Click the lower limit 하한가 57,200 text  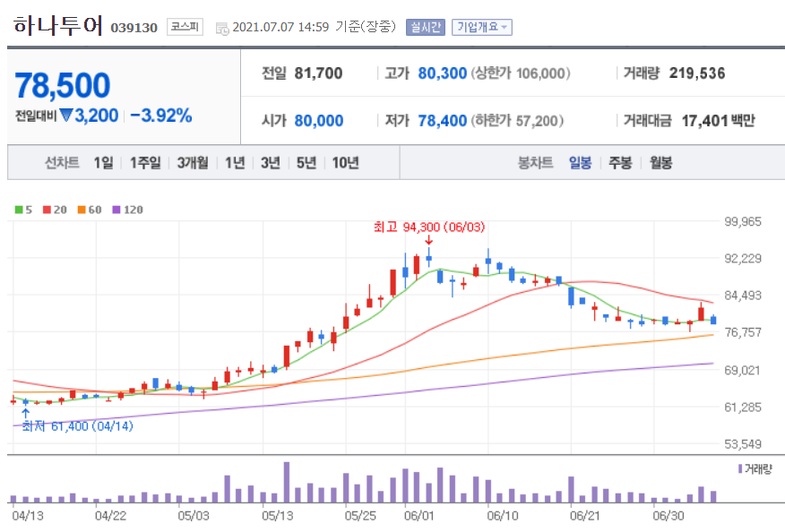pyautogui.click(x=517, y=121)
